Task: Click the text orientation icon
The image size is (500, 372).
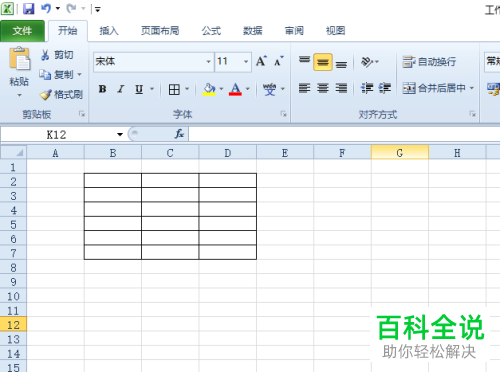Action: pyautogui.click(x=368, y=62)
